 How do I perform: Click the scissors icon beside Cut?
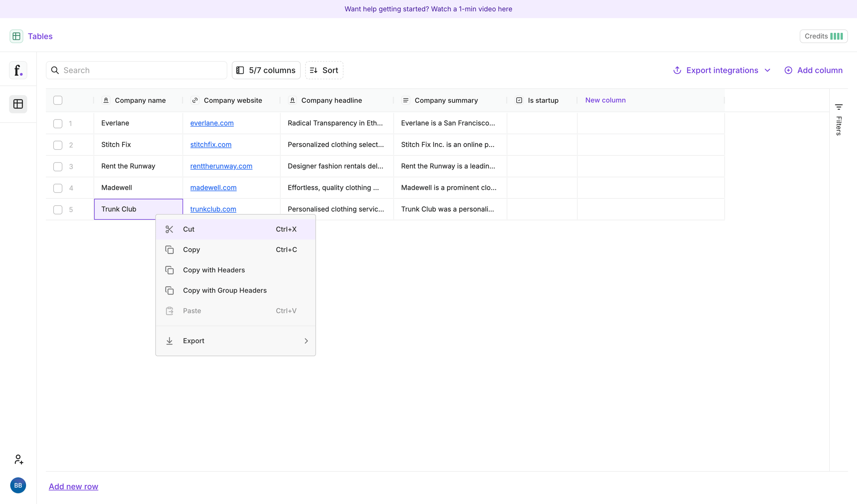pyautogui.click(x=169, y=229)
